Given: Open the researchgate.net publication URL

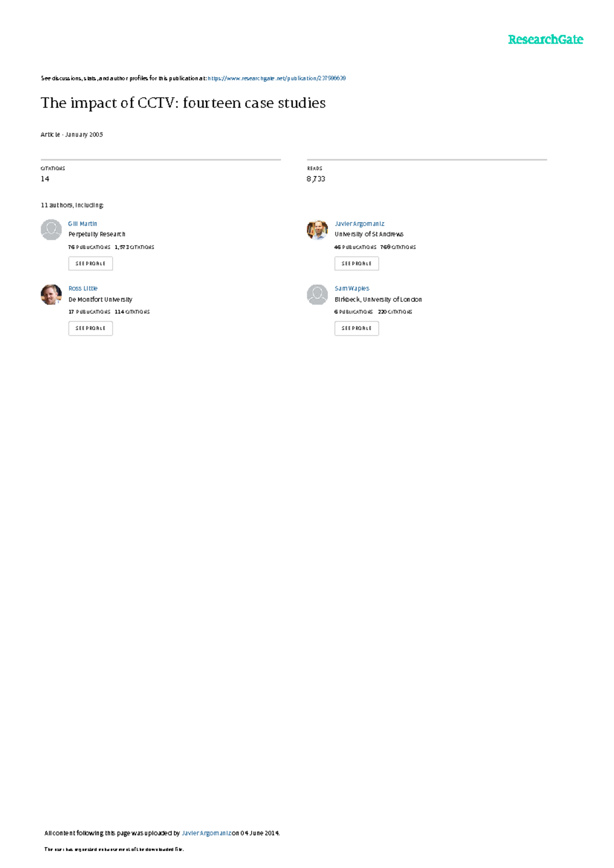Looking at the screenshot, I should coord(277,78).
